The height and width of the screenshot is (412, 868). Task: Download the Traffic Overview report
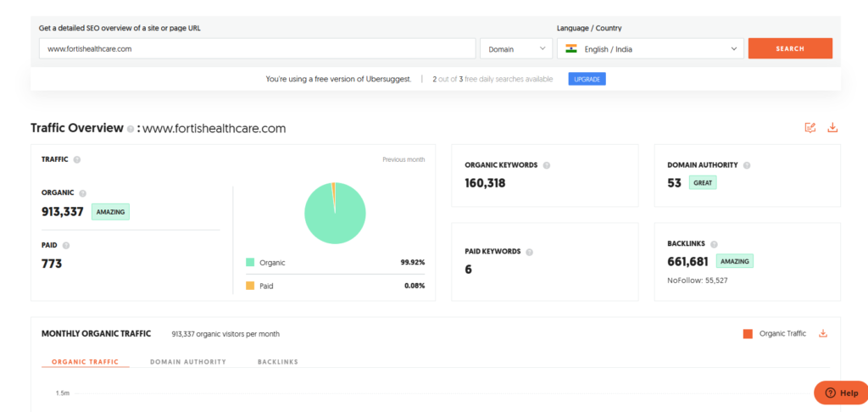(x=832, y=128)
